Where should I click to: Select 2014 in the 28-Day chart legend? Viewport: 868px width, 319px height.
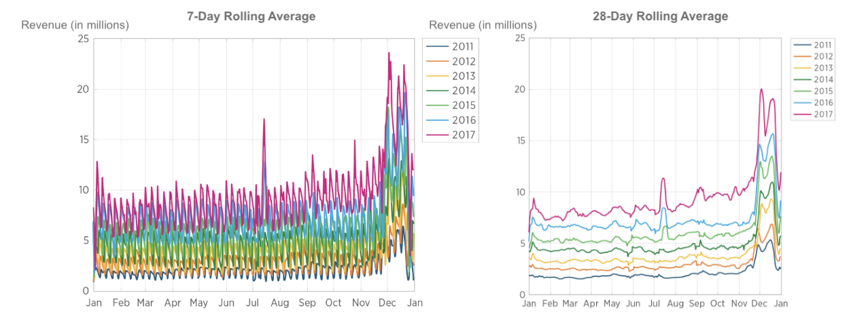(x=814, y=79)
